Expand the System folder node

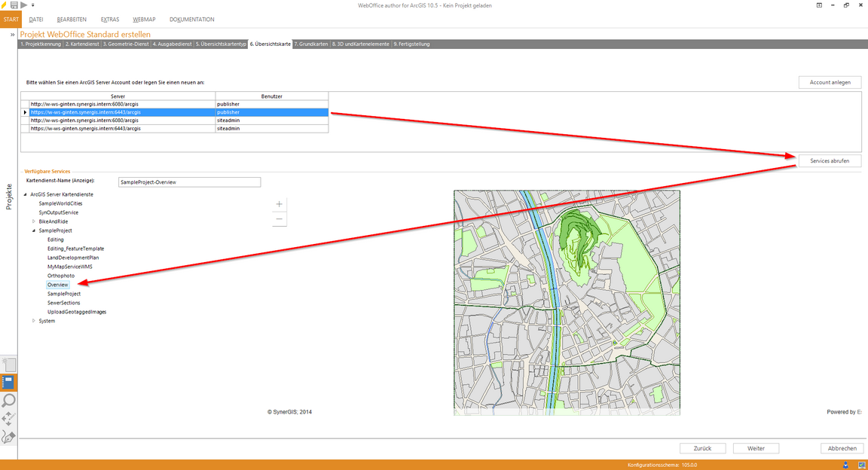[x=34, y=321]
